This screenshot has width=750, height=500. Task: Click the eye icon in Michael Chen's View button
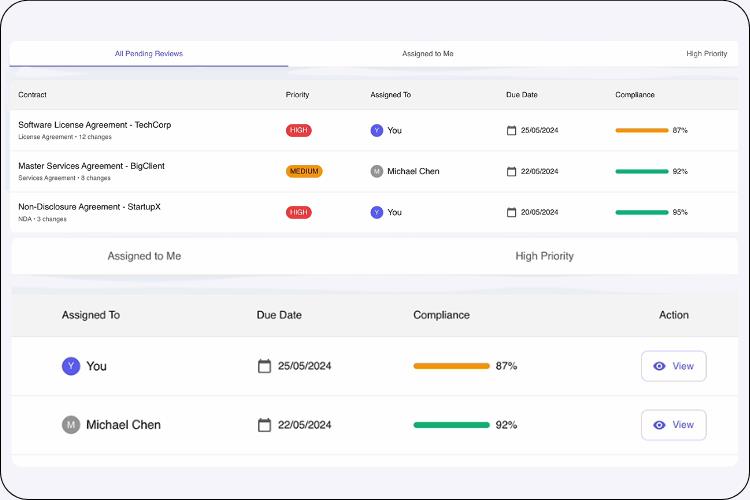point(659,425)
